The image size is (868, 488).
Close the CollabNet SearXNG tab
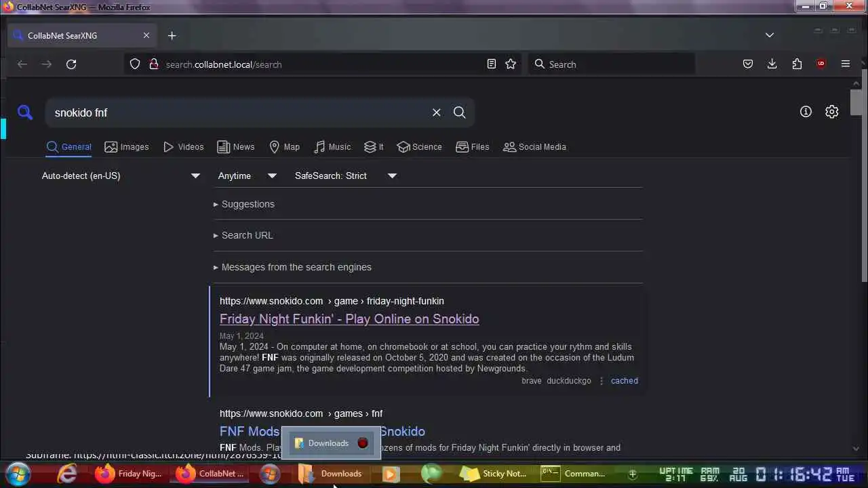pos(146,35)
